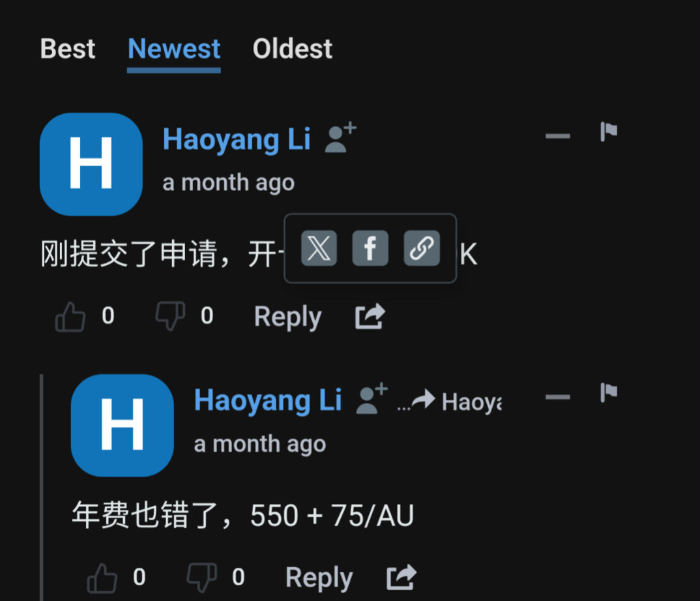Open Haoyang Li profile from first comment

click(x=237, y=139)
